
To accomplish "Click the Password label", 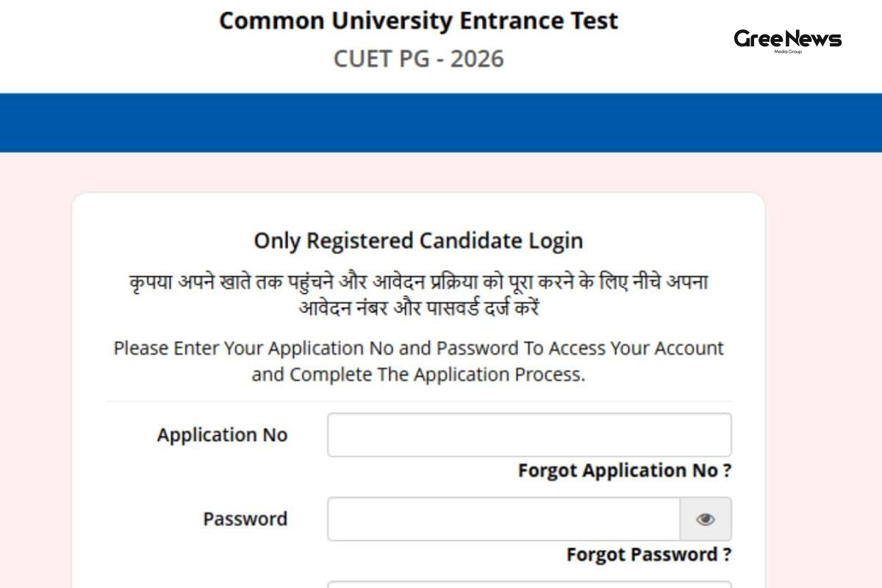I will [245, 519].
